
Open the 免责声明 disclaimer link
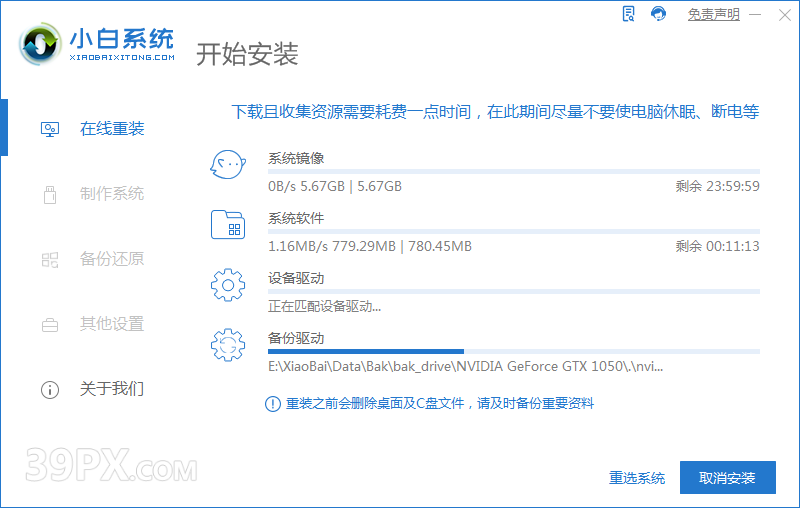pyautogui.click(x=713, y=14)
